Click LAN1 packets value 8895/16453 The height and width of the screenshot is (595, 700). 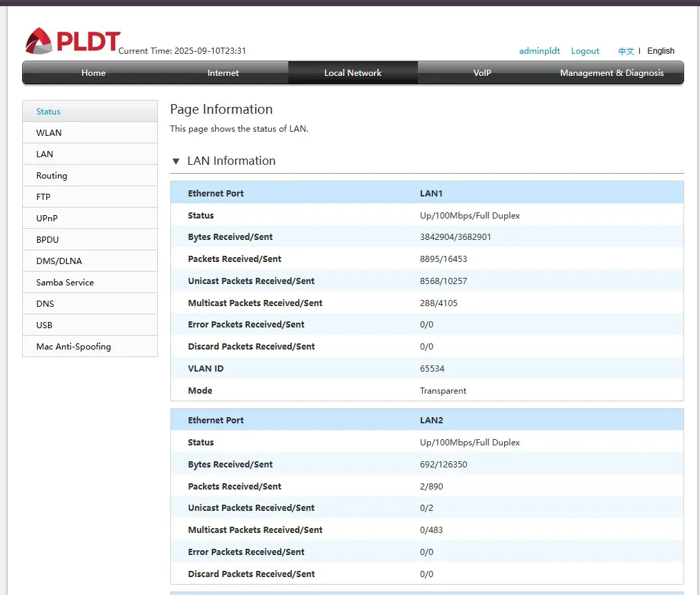[x=443, y=259]
